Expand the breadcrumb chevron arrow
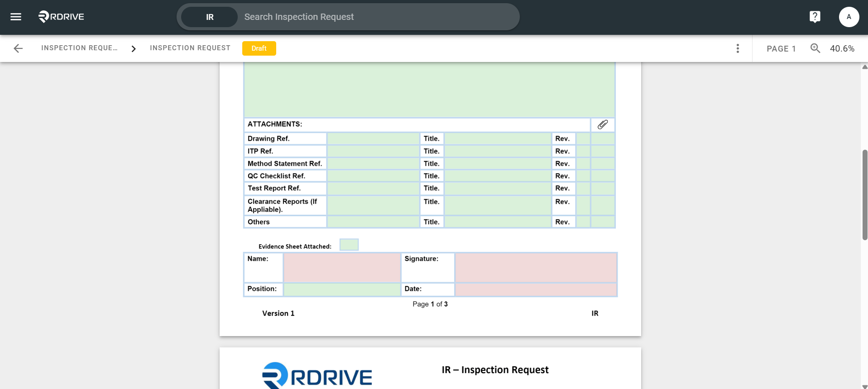 134,48
